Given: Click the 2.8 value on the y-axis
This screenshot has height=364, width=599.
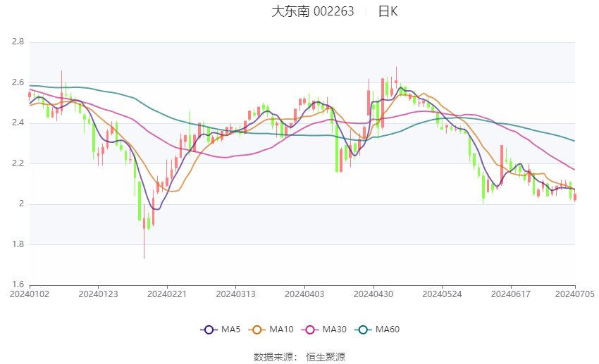Looking at the screenshot, I should [x=18, y=42].
